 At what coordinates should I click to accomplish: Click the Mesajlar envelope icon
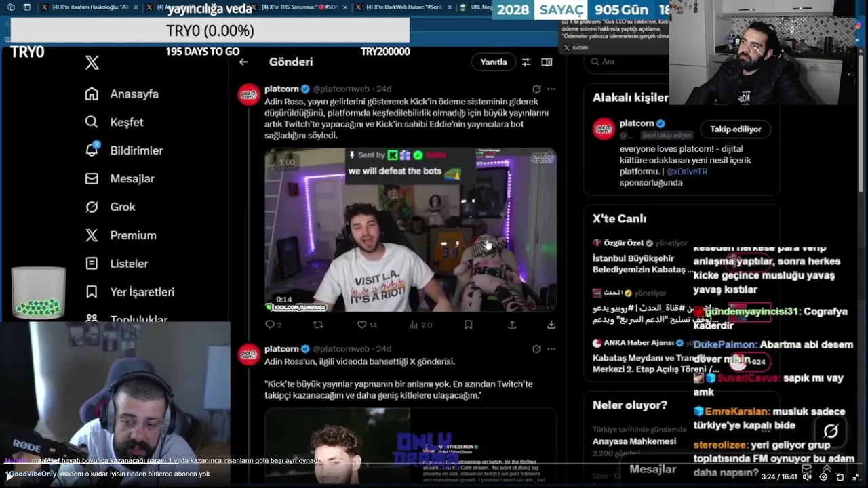92,178
